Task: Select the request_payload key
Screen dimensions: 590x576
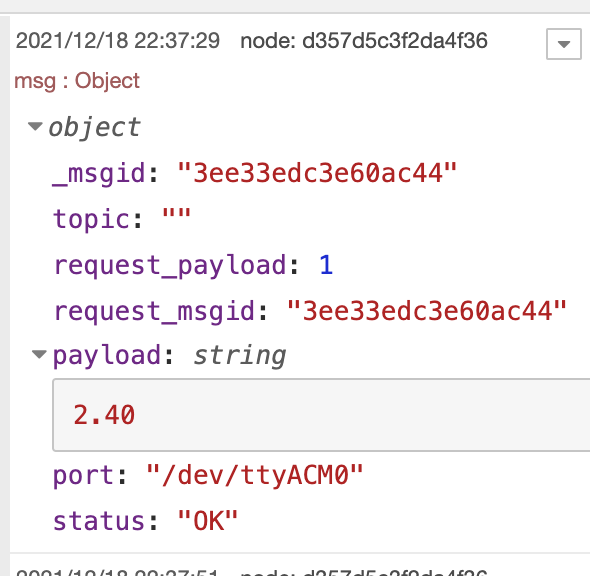Action: (x=170, y=266)
